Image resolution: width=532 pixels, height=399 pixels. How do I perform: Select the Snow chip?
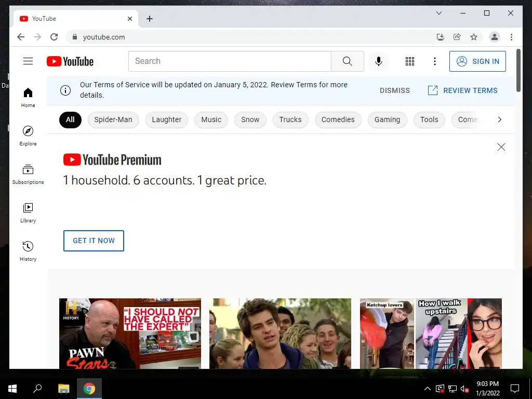pos(250,120)
